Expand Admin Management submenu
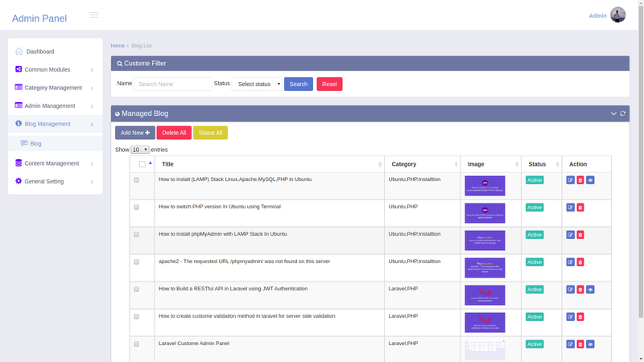This screenshot has height=362, width=644. tap(55, 106)
